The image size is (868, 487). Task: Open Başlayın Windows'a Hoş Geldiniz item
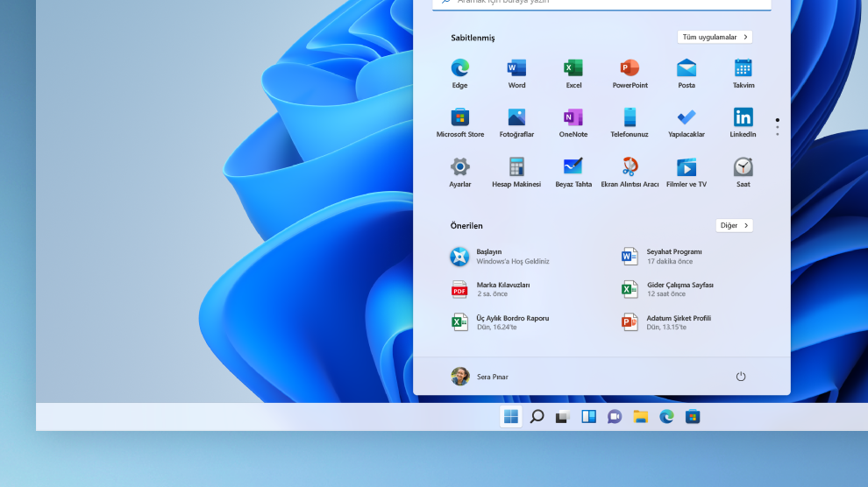coord(501,257)
